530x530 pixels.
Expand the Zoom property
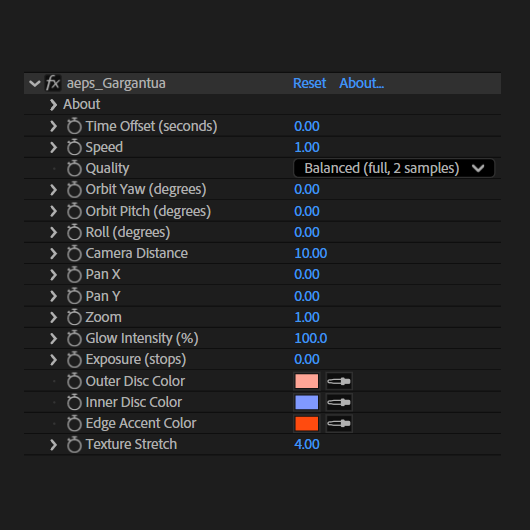(x=53, y=317)
